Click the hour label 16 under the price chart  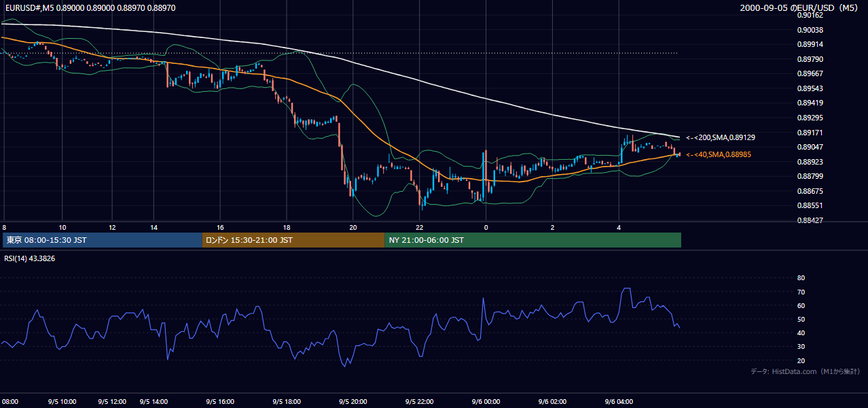tap(221, 227)
